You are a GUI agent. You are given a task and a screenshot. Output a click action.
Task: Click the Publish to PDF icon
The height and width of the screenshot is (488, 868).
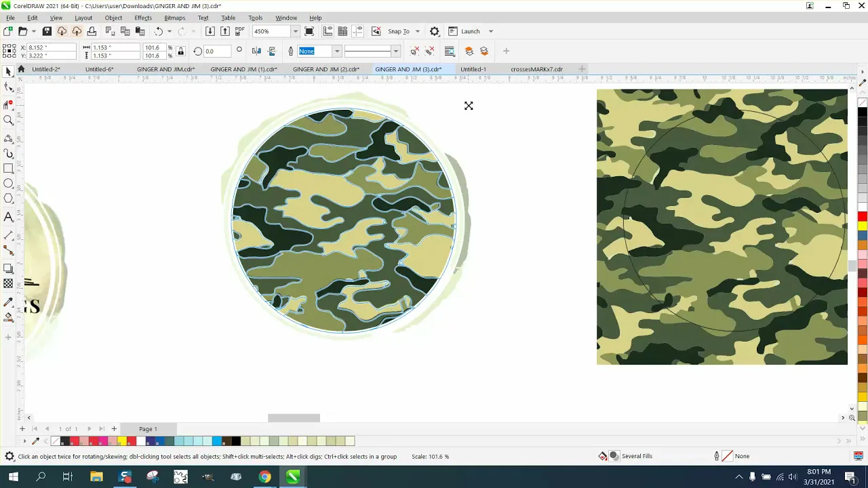(240, 31)
